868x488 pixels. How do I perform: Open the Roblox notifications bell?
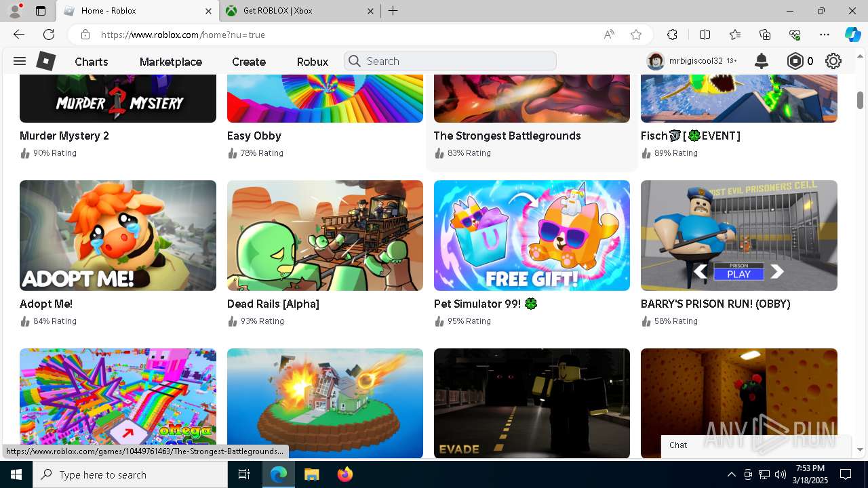(762, 61)
